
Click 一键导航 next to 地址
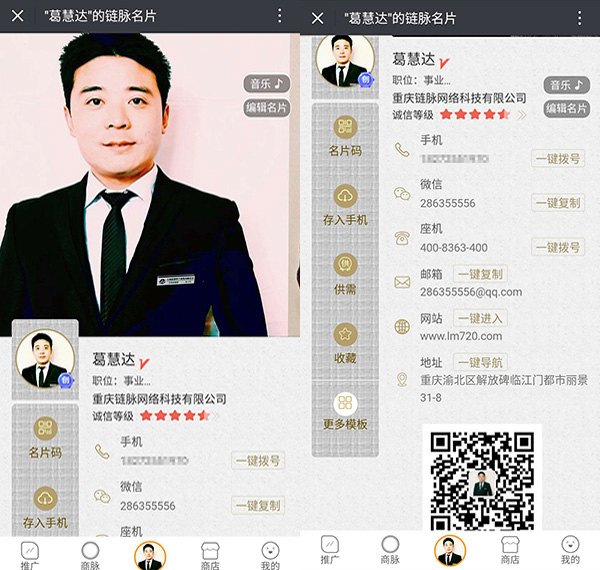(x=481, y=362)
